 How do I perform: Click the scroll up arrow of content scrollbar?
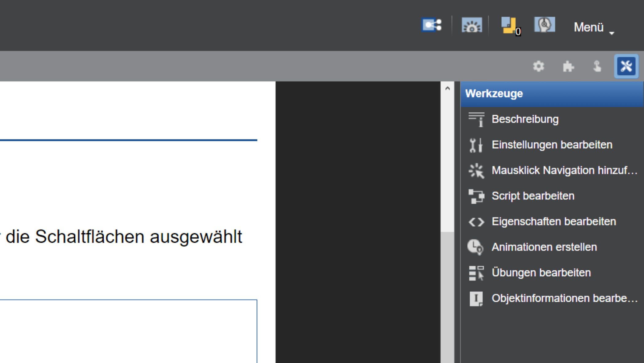447,89
